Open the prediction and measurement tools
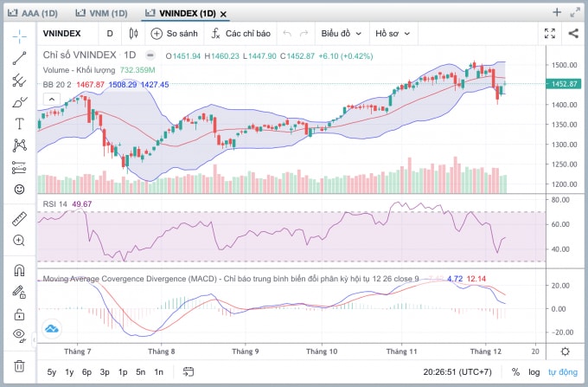Viewport: 588px width, 387px height. click(x=20, y=167)
